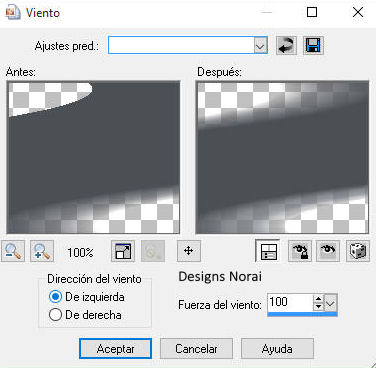This screenshot has height=368, width=376.
Task: Click the proof eye icon
Action: [328, 251]
